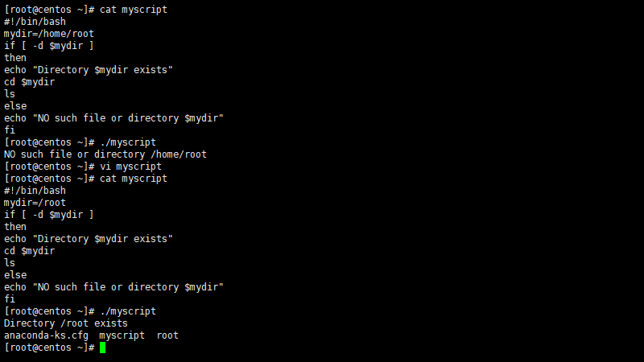Viewport: 644px width, 362px height.
Task: Click 'anaconda-ks.cfg' in the ls output
Action: [x=46, y=335]
